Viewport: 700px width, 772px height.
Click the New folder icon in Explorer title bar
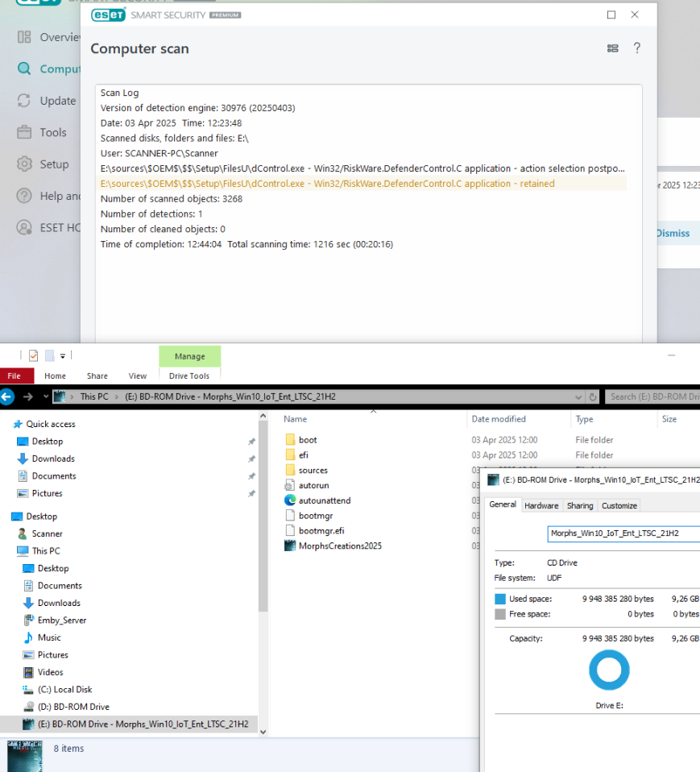(50, 355)
